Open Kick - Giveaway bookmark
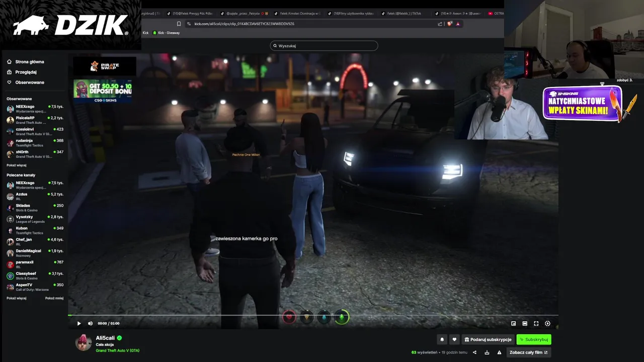Image resolution: width=644 pixels, height=362 pixels. click(167, 33)
